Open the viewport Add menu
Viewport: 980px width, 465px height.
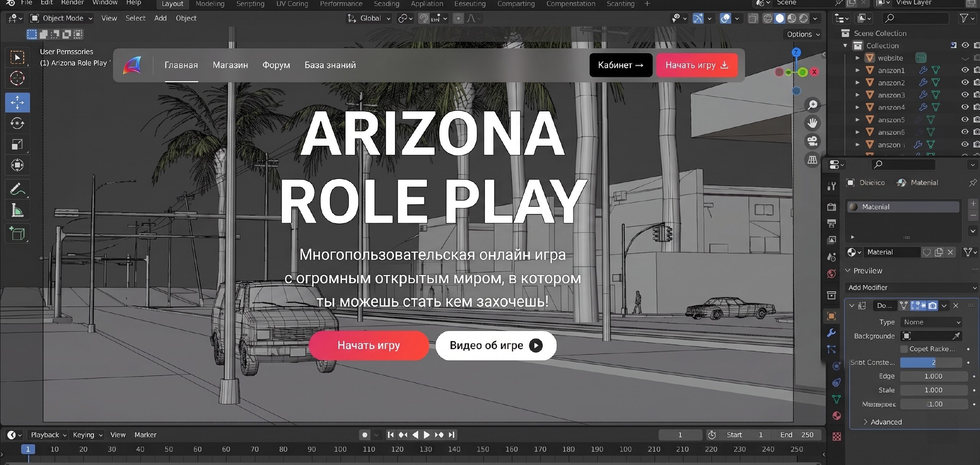pyautogui.click(x=160, y=18)
